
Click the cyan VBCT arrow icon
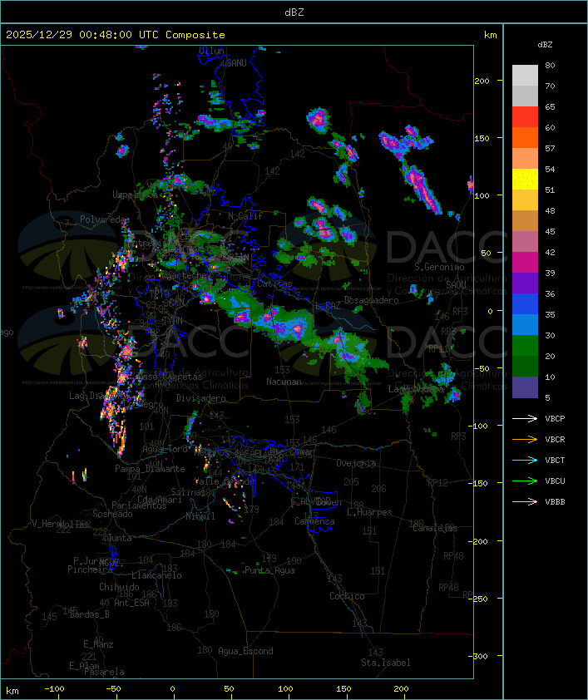click(x=525, y=460)
